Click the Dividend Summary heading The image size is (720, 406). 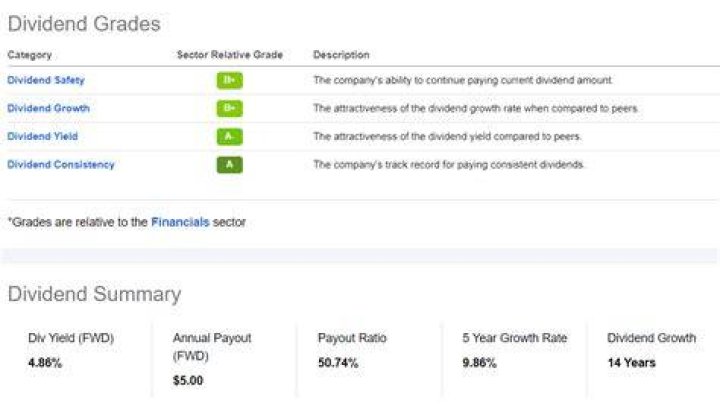(95, 294)
